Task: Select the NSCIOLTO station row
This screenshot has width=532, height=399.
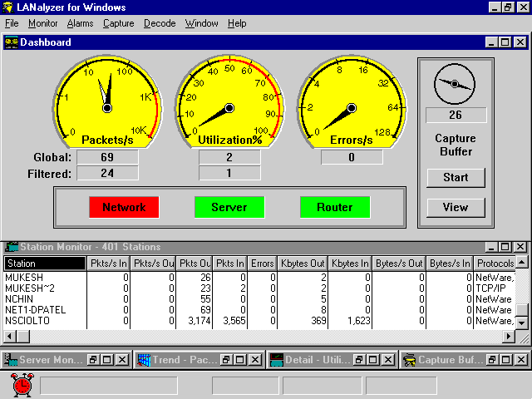Action: click(259, 321)
